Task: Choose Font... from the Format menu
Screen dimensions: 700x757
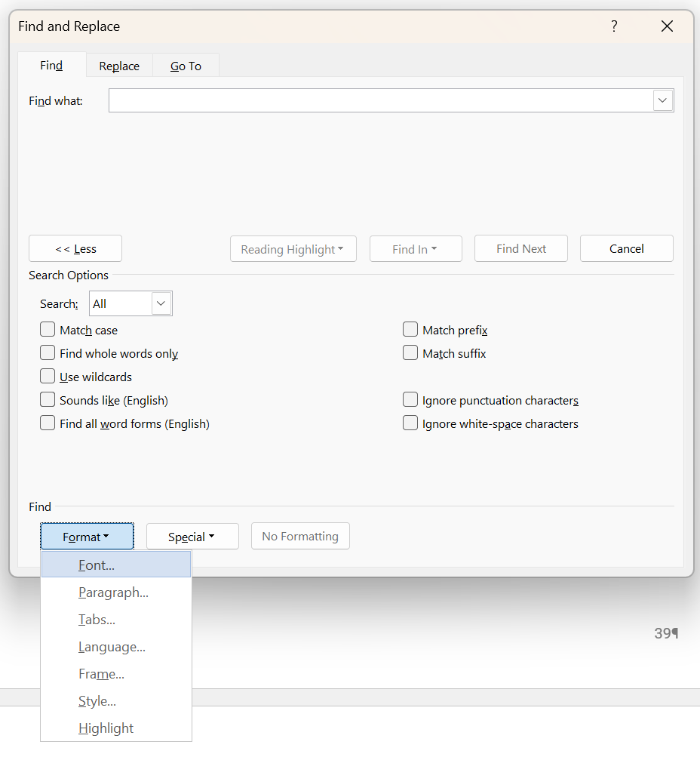Action: (97, 565)
